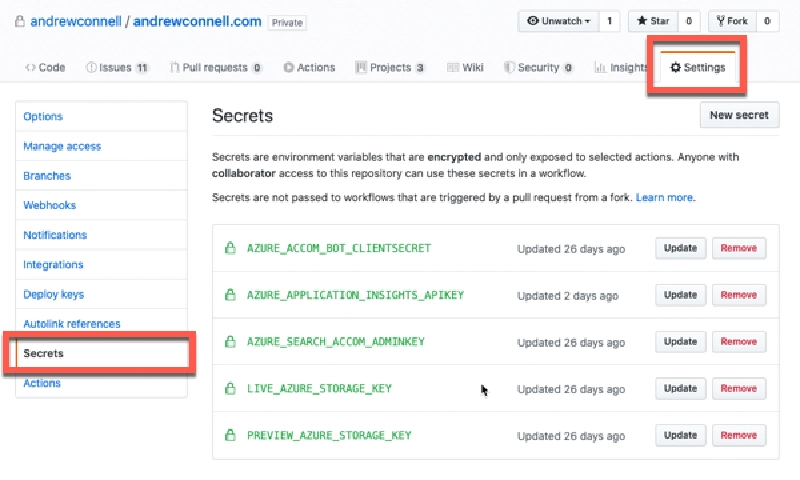Fork the repository
Image resolution: width=800 pixels, height=480 pixels.
pyautogui.click(x=732, y=21)
